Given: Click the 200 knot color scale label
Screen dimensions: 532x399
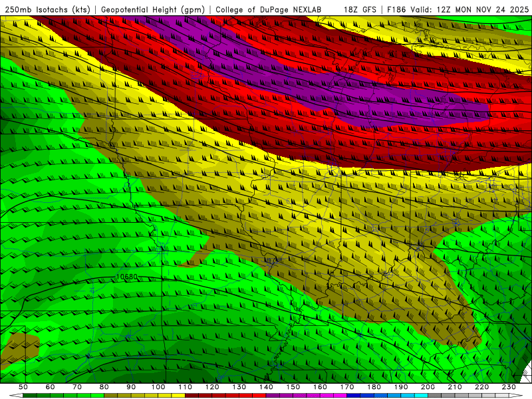Looking at the screenshot, I should click(428, 387).
